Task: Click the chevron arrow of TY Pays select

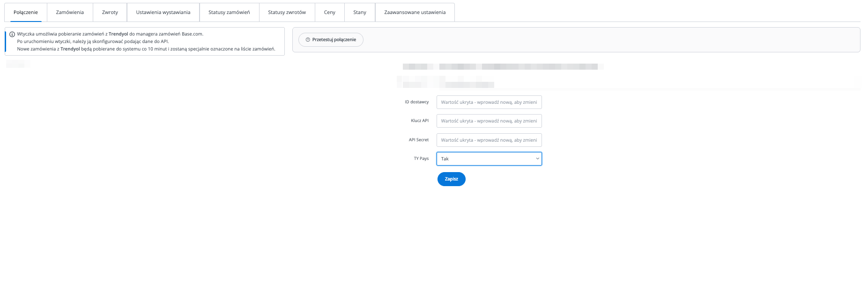Action: tap(537, 159)
